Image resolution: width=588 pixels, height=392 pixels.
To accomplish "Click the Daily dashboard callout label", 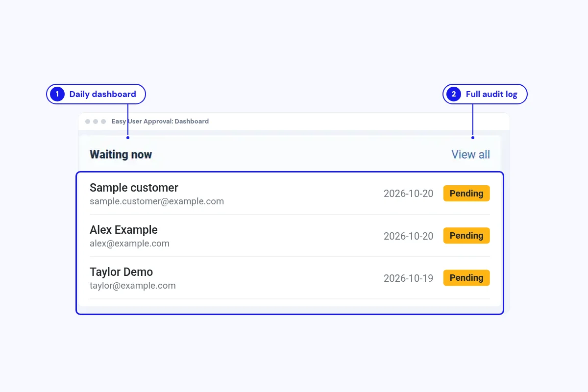I will coord(102,94).
